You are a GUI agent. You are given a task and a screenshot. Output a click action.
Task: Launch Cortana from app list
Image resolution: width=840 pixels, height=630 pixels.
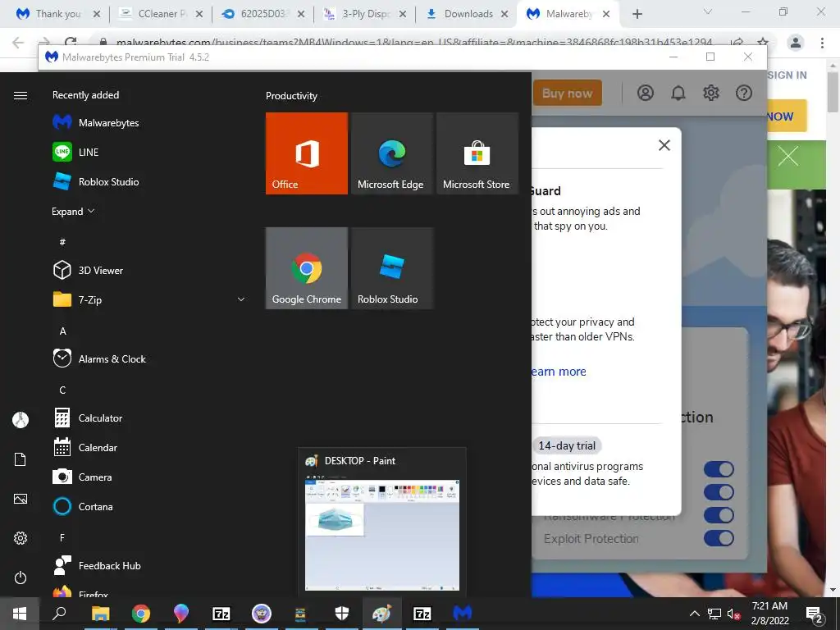[97, 506]
